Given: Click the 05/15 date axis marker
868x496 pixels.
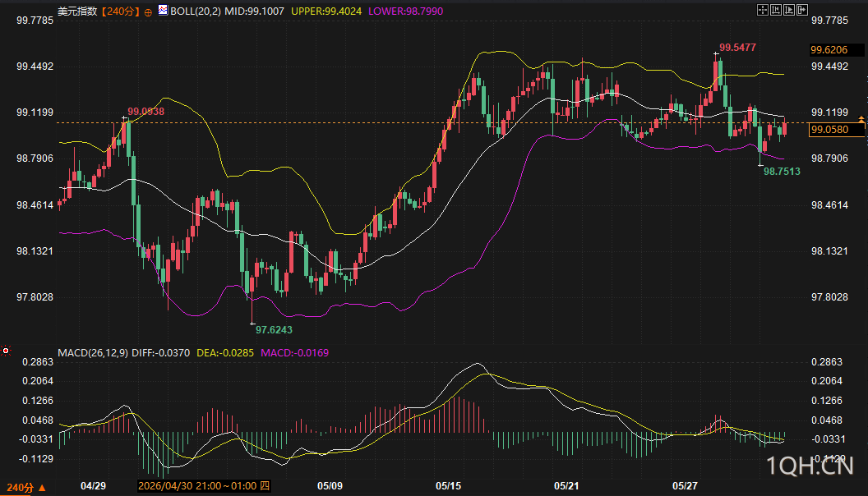Looking at the screenshot, I should tap(448, 486).
